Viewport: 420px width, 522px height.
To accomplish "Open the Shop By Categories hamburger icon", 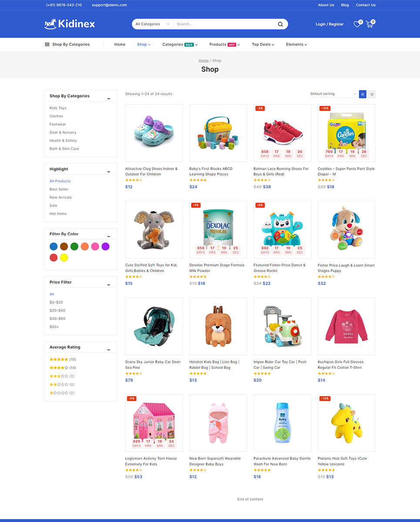I will pos(47,44).
